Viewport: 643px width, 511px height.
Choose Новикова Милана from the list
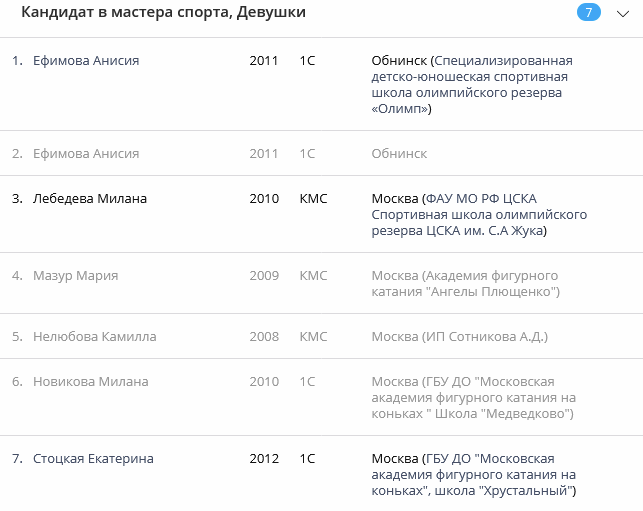click(91, 382)
